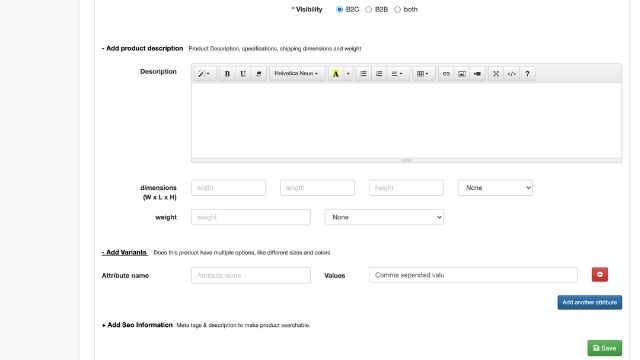The width and height of the screenshot is (640, 360).
Task: Focus the length dimension field
Action: [318, 188]
